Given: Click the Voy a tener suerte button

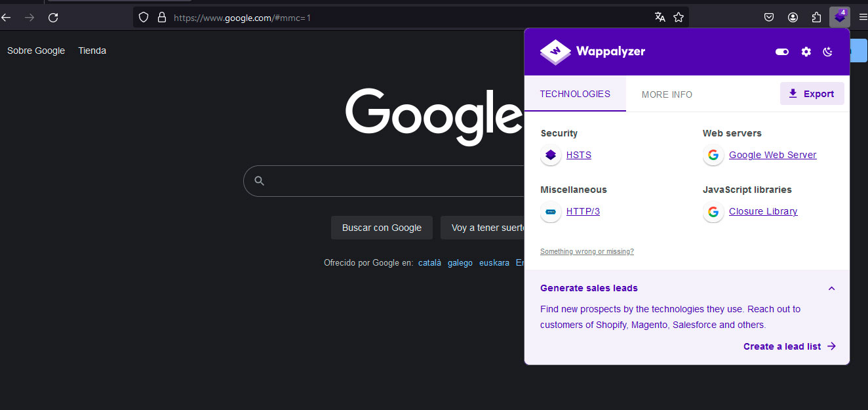Looking at the screenshot, I should click(483, 228).
